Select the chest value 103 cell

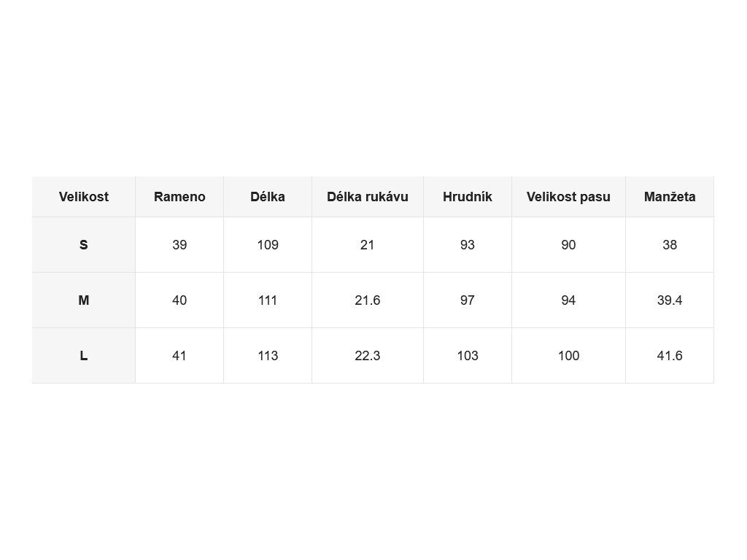[x=468, y=355]
